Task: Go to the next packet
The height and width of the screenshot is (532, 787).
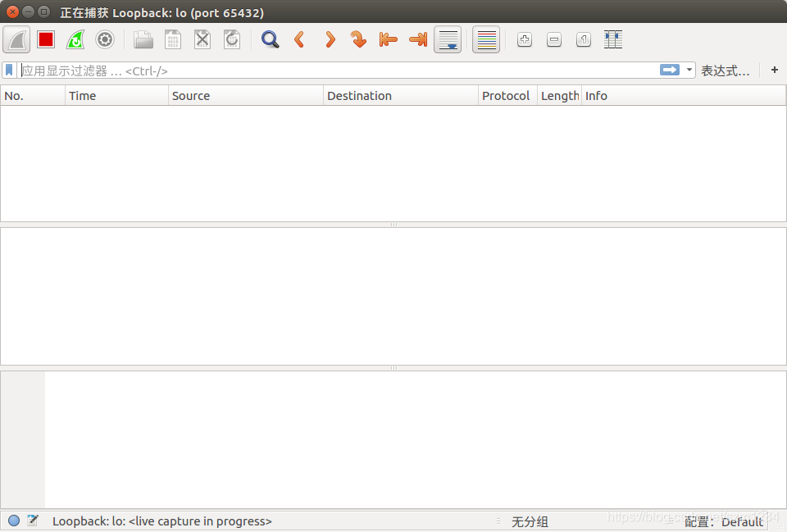Action: tap(329, 39)
